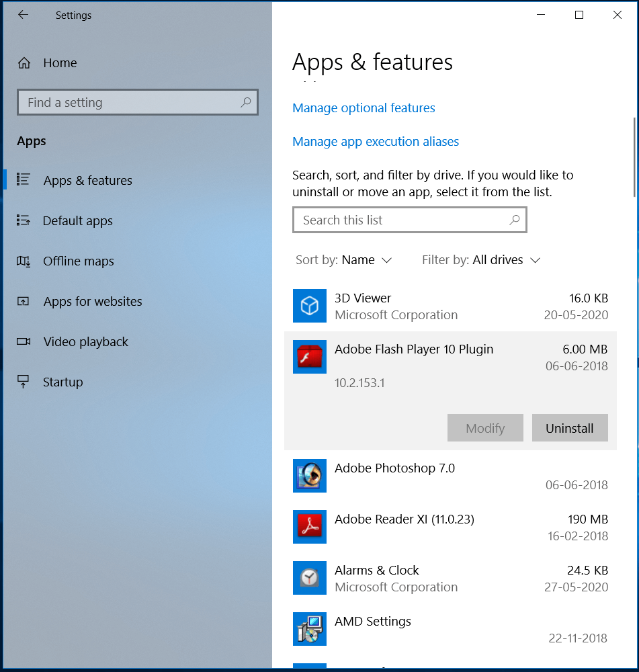Click the Adobe Reader XI app icon
This screenshot has height=672, width=639.
click(x=309, y=527)
